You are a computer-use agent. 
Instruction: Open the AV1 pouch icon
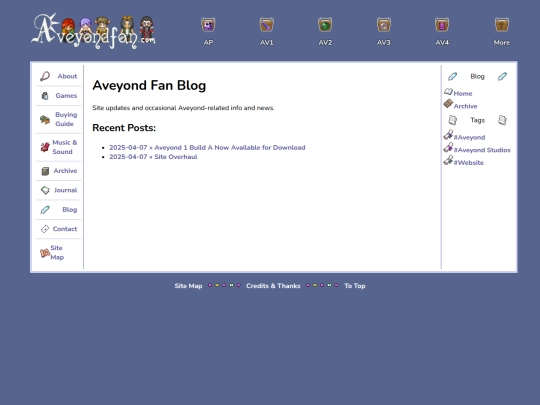[x=267, y=25]
